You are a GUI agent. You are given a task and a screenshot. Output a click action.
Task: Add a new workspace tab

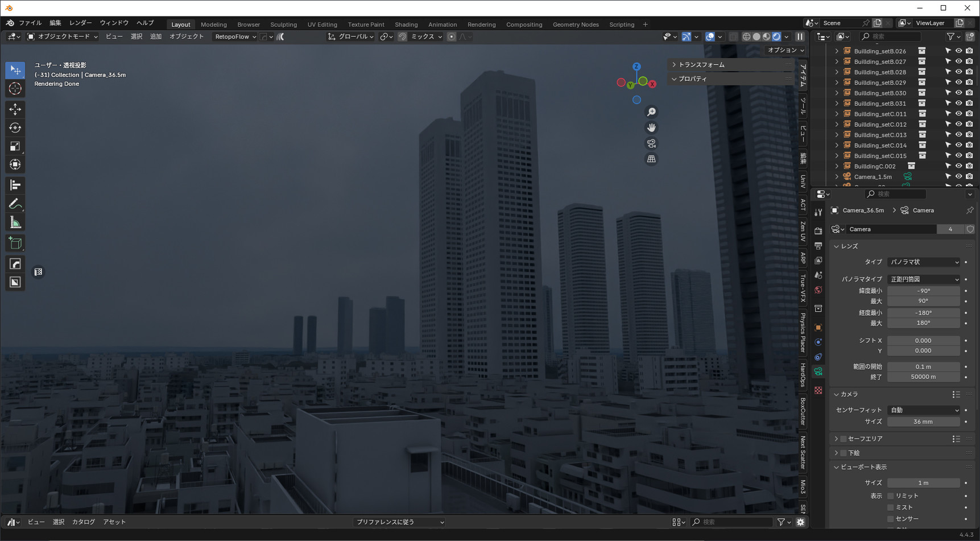pos(645,24)
